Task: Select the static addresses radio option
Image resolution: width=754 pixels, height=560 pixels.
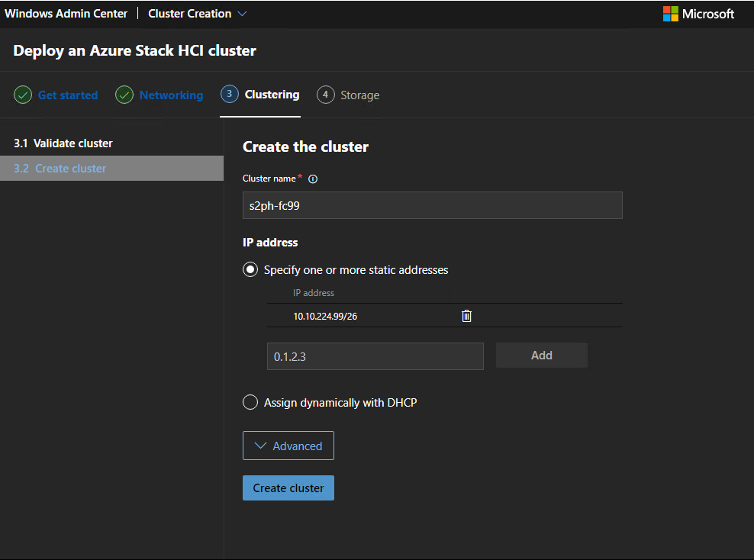Action: coord(250,270)
